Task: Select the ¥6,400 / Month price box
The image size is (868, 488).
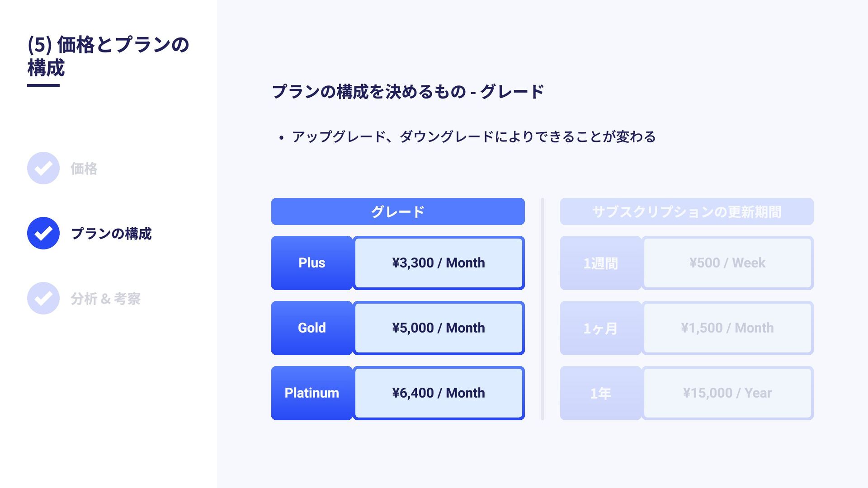Action: pos(439,393)
